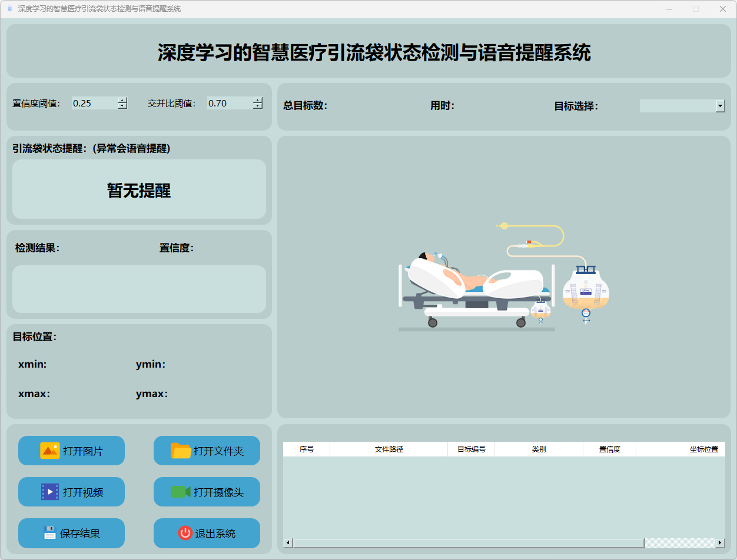Click the app icon in title bar
Viewport: 737px width, 560px height.
pyautogui.click(x=9, y=9)
